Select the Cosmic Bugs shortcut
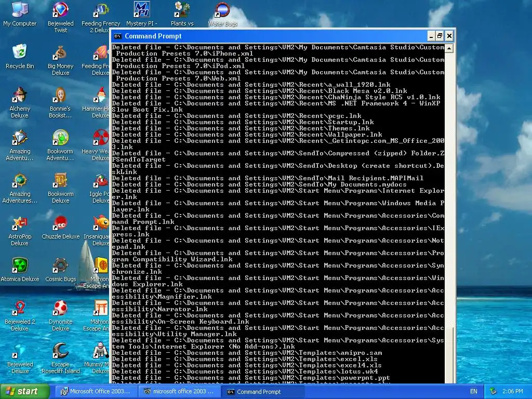The height and width of the screenshot is (399, 532). [60, 270]
